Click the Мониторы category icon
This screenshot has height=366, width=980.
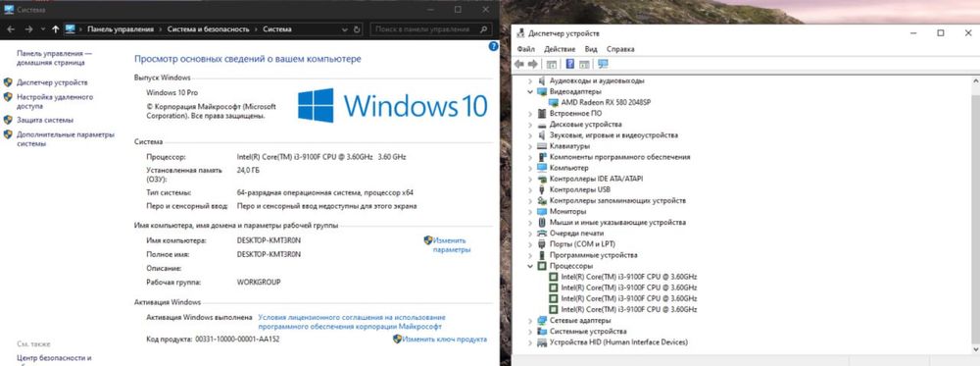[x=543, y=212]
